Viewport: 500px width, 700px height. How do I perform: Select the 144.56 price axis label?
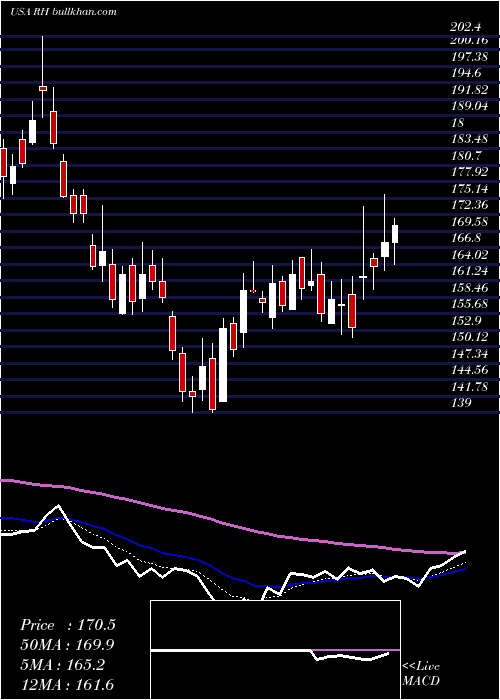point(468,370)
